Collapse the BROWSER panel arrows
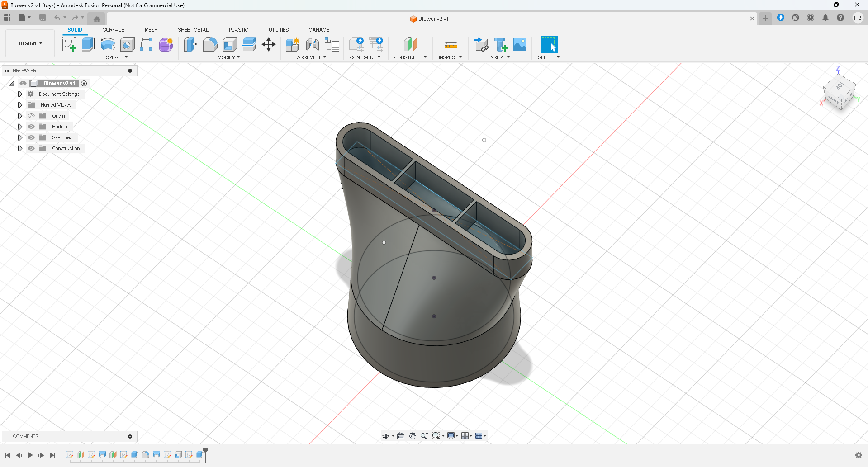 coord(6,71)
